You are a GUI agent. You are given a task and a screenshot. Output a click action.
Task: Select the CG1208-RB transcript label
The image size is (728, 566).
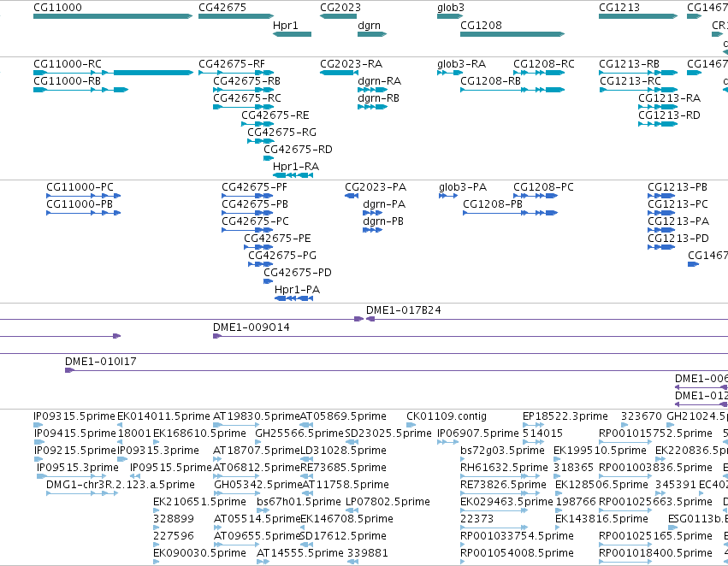coord(491,81)
